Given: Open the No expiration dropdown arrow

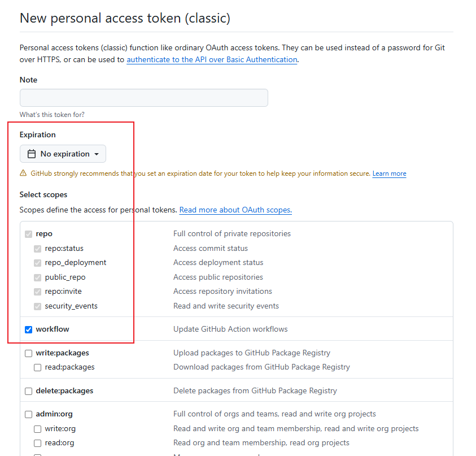Looking at the screenshot, I should point(97,154).
